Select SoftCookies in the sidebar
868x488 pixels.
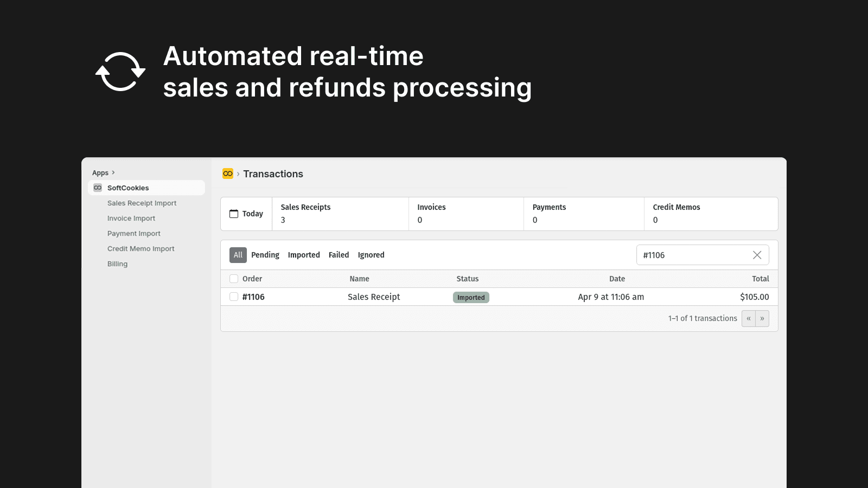click(x=146, y=188)
